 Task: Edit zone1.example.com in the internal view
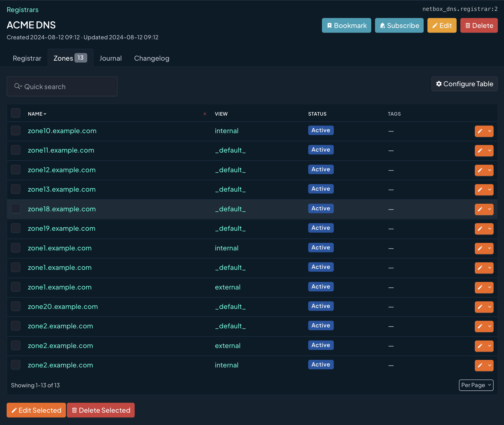coord(480,248)
